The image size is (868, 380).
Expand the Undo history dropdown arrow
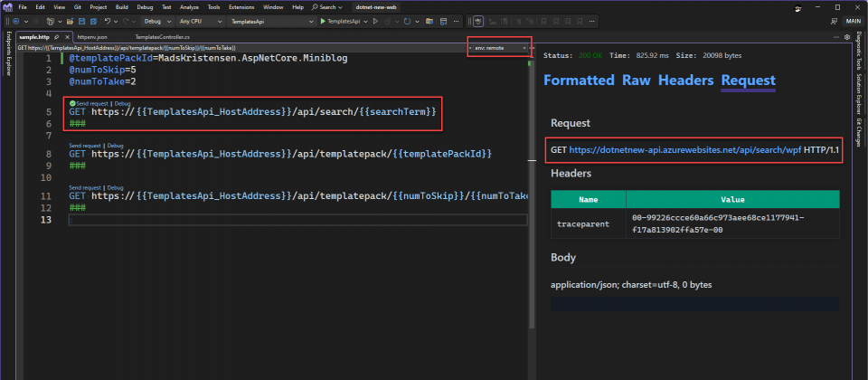116,21
